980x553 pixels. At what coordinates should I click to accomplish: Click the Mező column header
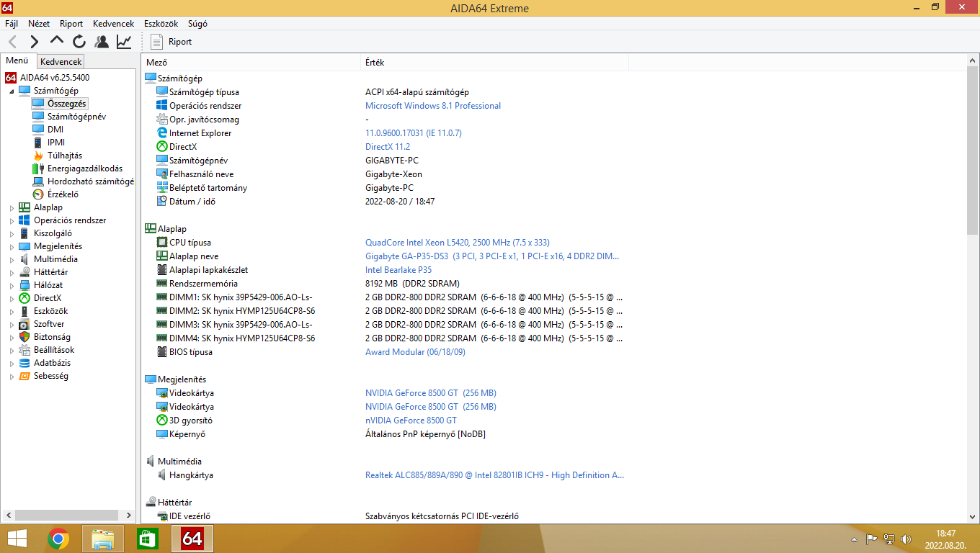point(251,63)
